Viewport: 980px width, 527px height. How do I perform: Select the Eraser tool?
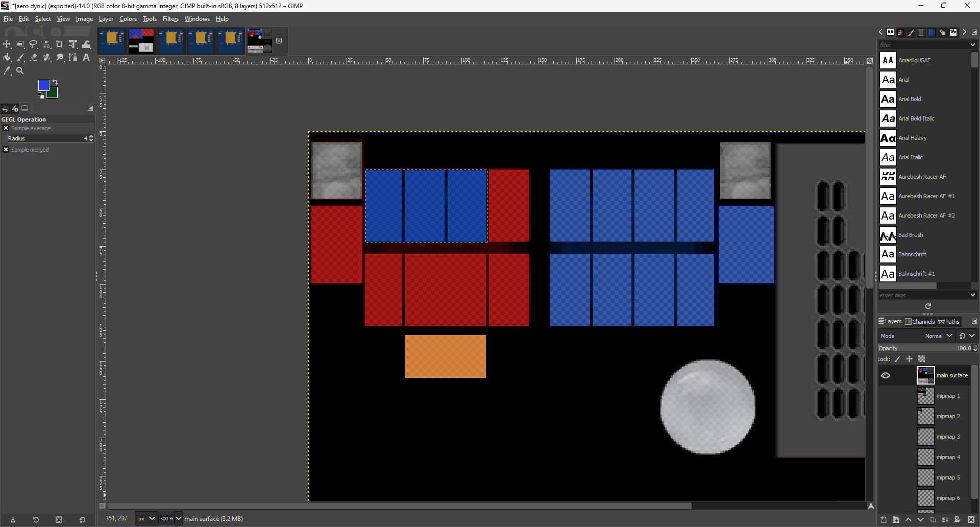[x=34, y=58]
